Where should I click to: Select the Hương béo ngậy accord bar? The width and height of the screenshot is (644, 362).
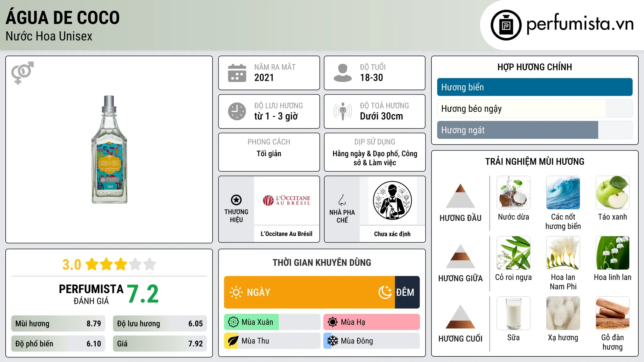(x=535, y=108)
